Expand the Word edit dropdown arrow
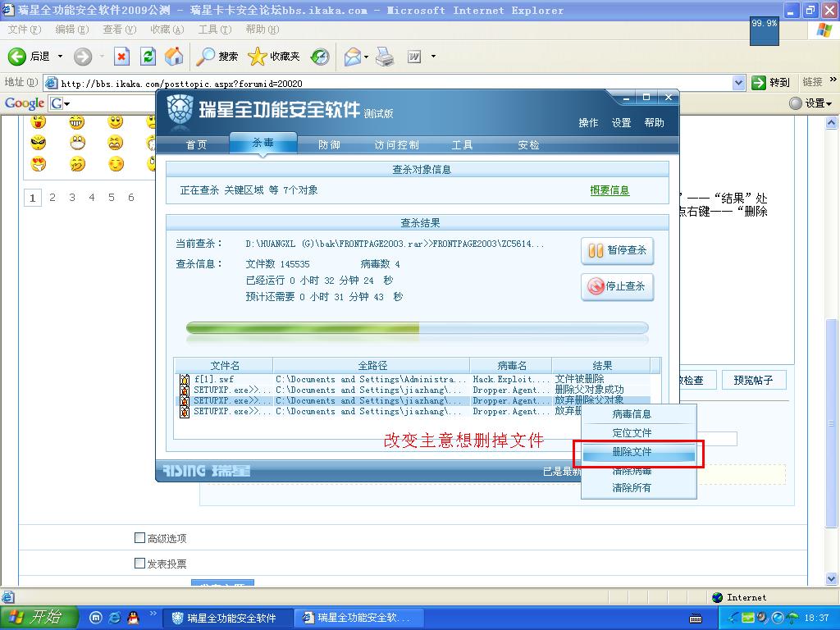 point(433,57)
